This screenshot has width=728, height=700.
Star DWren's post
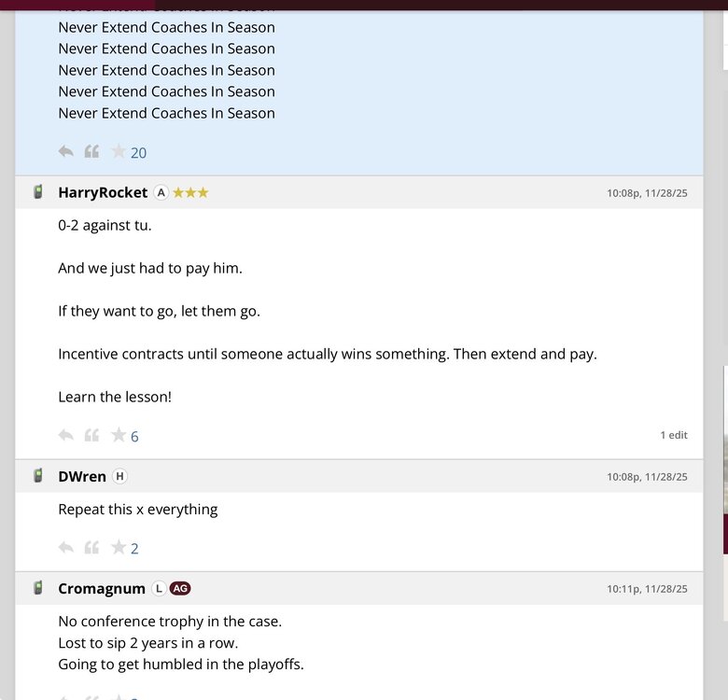click(x=119, y=547)
